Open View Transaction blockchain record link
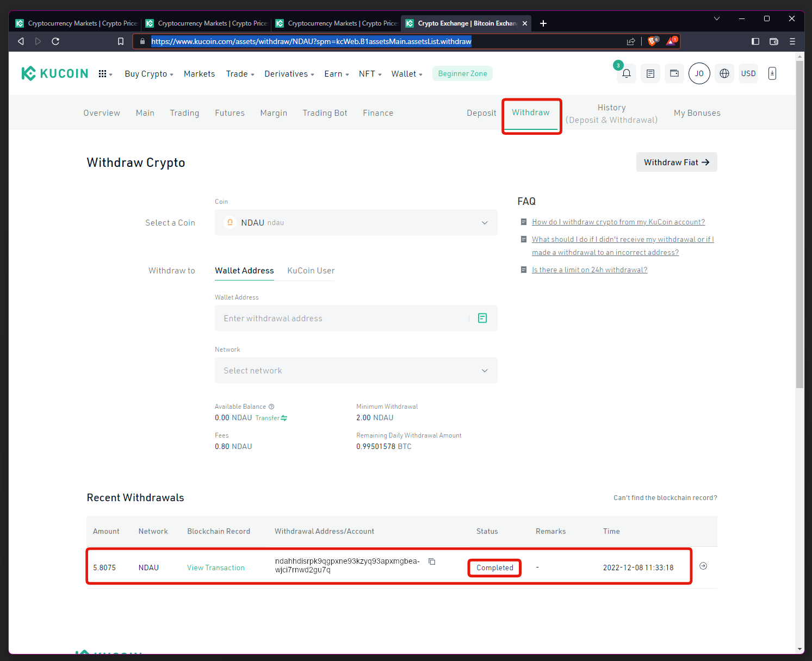This screenshot has height=661, width=812. [x=216, y=568]
